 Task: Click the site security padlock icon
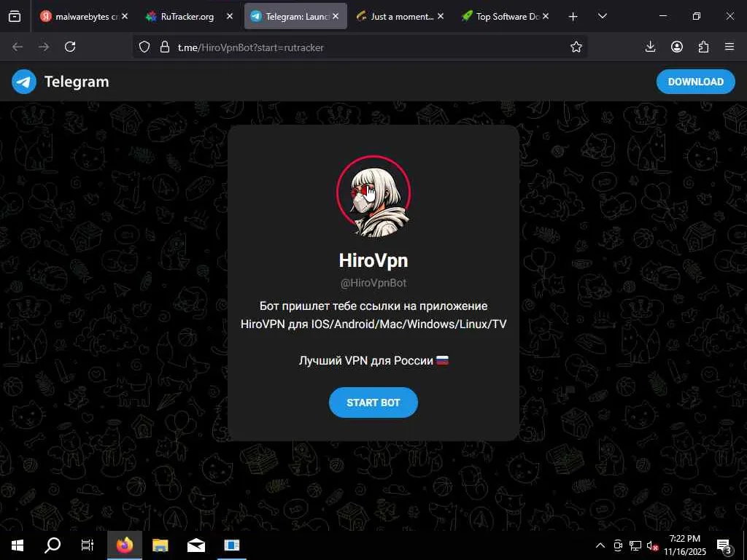click(165, 47)
